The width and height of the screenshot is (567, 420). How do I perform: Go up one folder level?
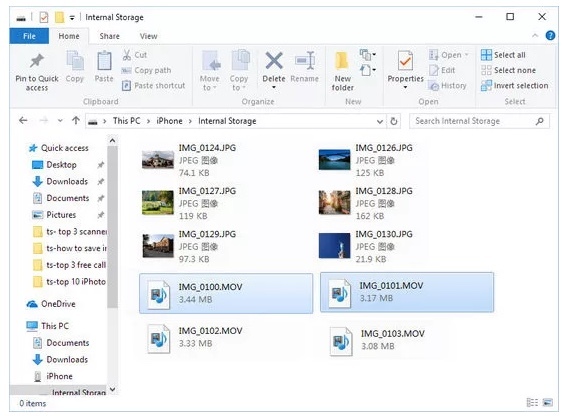[76, 120]
